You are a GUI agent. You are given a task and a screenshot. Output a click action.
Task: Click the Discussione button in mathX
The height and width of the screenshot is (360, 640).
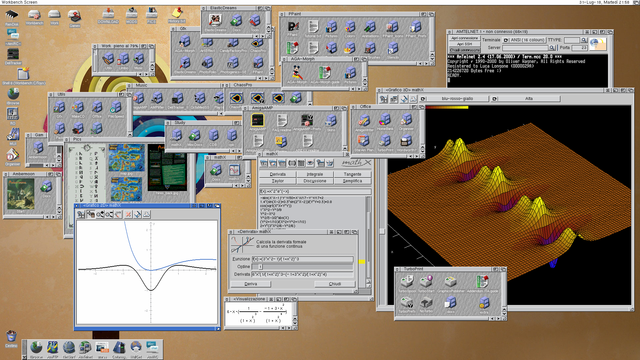[315, 181]
